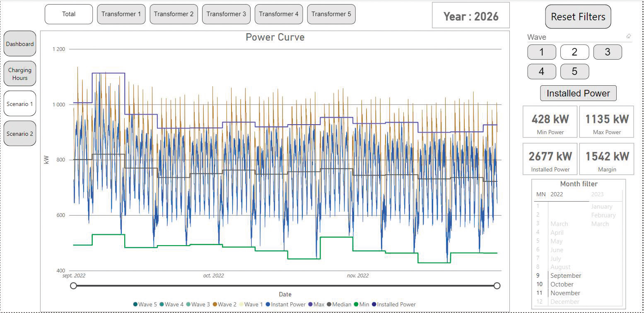Switch to the Total tab
644x313 pixels.
(68, 14)
